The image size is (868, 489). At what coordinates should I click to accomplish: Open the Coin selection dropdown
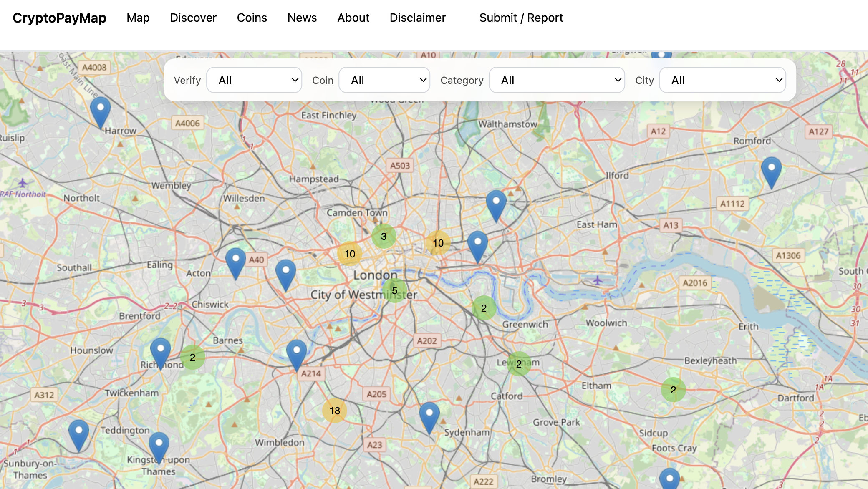tap(384, 80)
